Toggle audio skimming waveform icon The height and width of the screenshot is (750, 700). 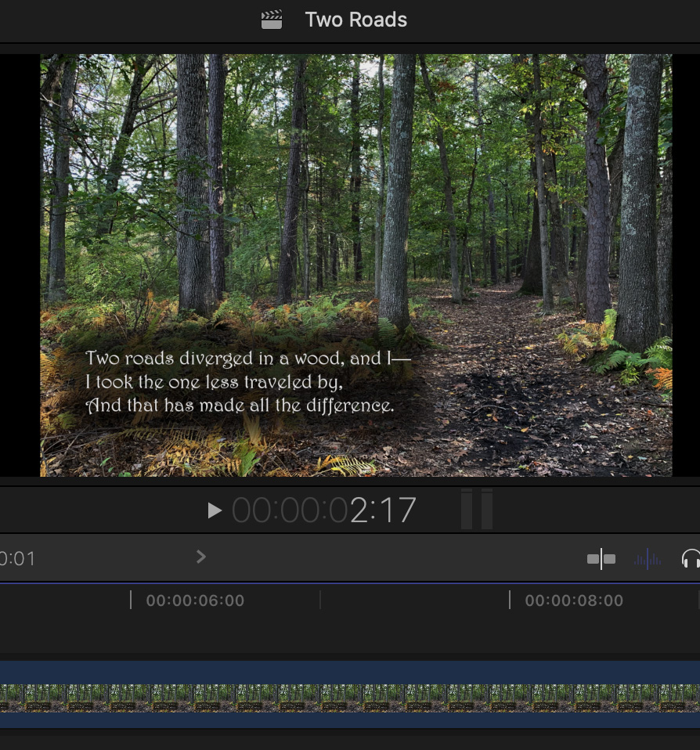point(648,559)
